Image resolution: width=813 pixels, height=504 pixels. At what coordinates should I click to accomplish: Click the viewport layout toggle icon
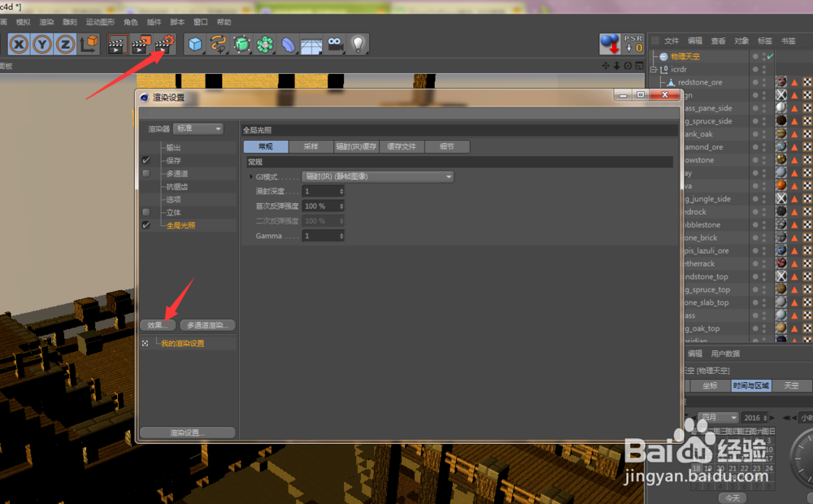pos(639,66)
